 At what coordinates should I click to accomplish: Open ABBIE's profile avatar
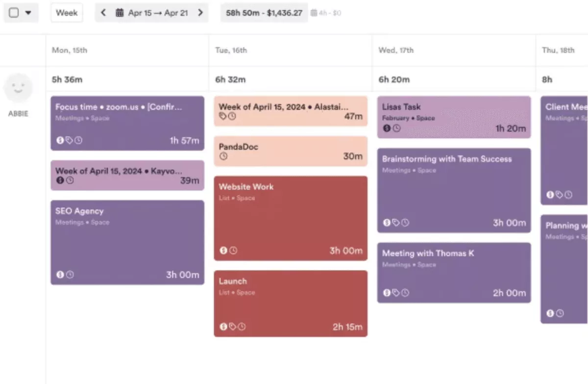point(18,87)
